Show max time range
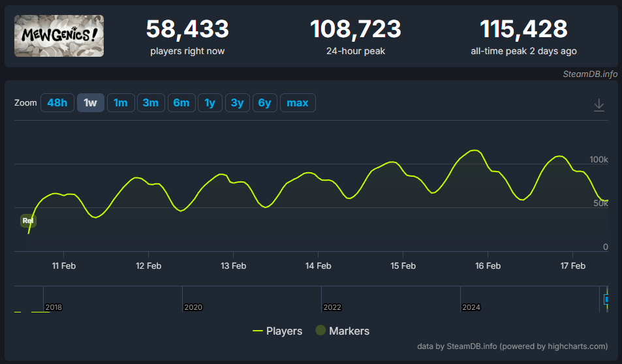 pyautogui.click(x=298, y=102)
